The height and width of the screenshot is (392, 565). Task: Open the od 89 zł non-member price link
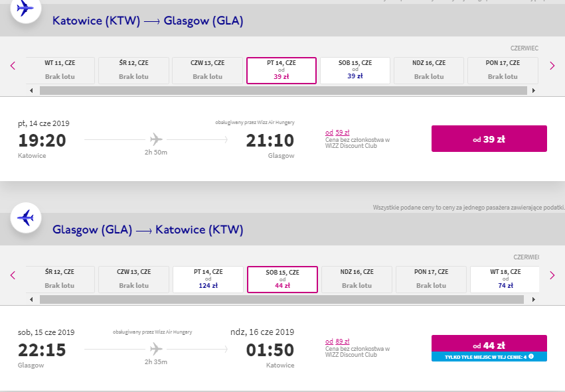337,341
